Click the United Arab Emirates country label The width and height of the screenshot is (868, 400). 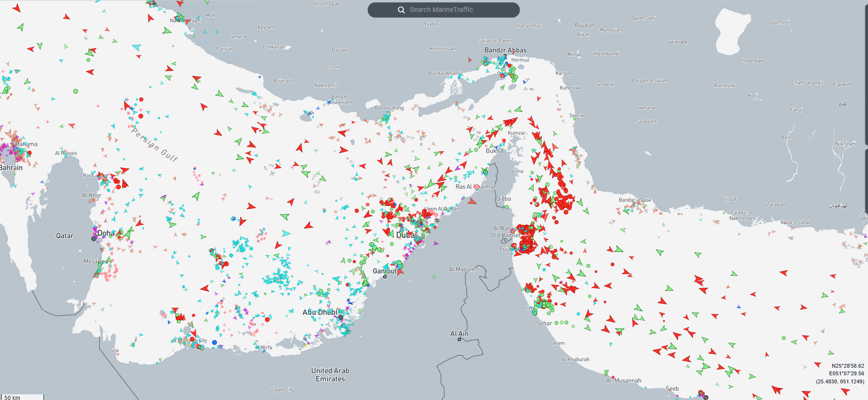click(330, 375)
